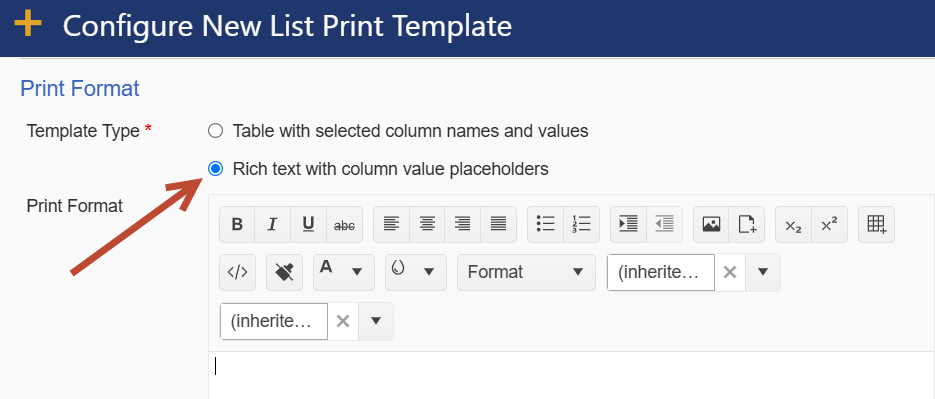Image resolution: width=935 pixels, height=399 pixels.
Task: Open HTML source code view
Action: tap(237, 273)
